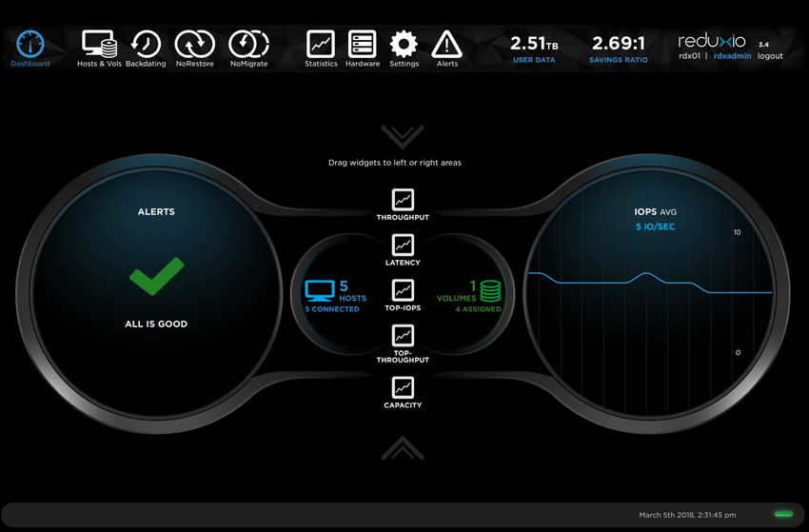Select the Top-IOPS widget icon
Image resolution: width=809 pixels, height=532 pixels.
(403, 290)
